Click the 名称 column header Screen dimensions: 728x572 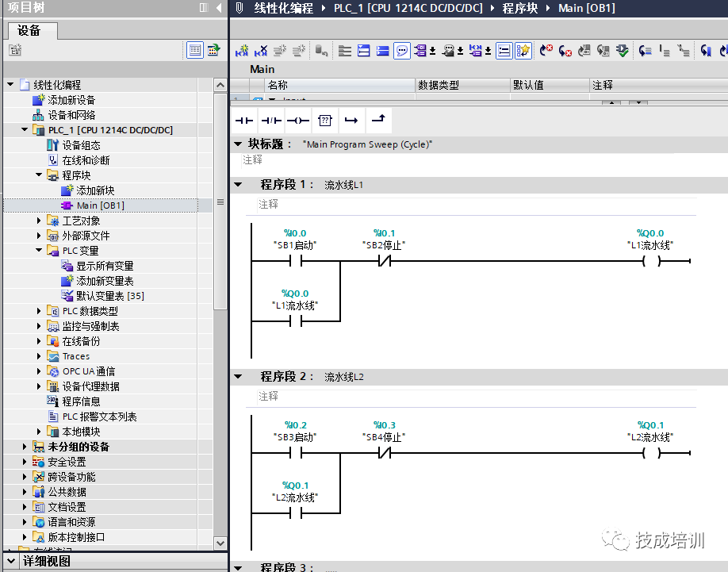[340, 85]
